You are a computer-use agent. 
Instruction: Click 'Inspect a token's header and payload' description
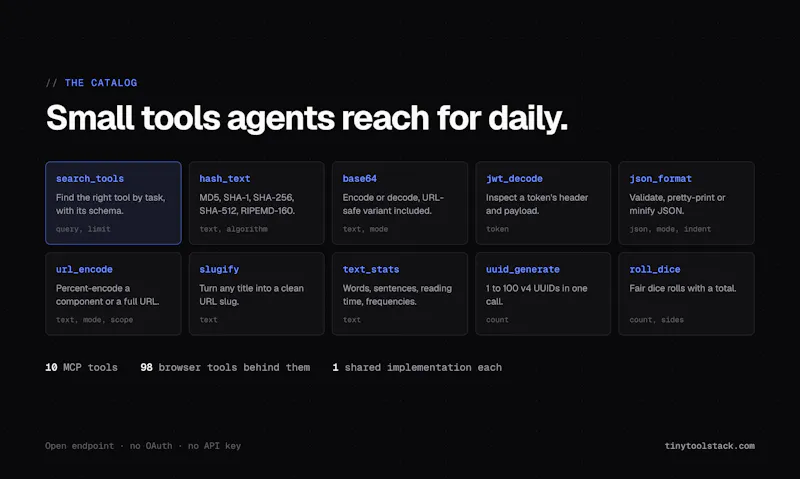537,204
